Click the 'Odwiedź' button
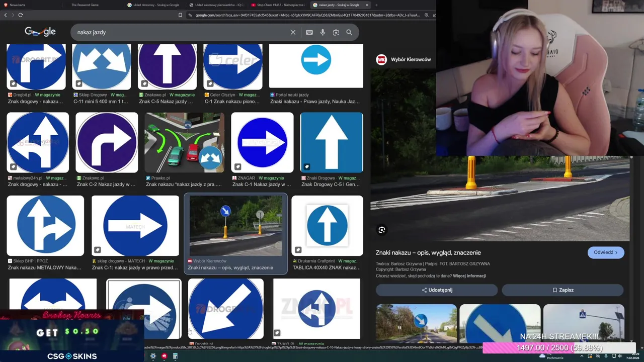644x362 pixels. pos(606,252)
